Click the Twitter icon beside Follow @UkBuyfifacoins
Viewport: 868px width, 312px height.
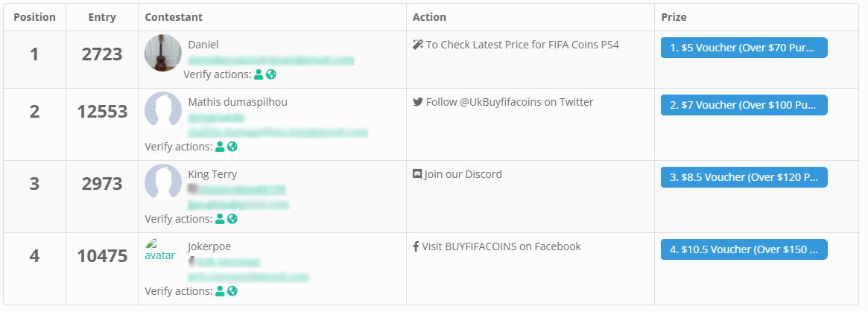[x=418, y=102]
